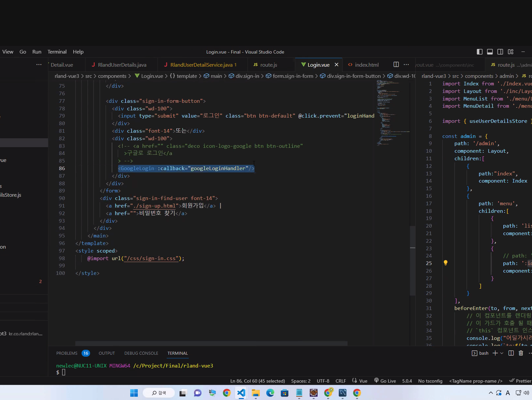Open the Run menu

(x=37, y=52)
